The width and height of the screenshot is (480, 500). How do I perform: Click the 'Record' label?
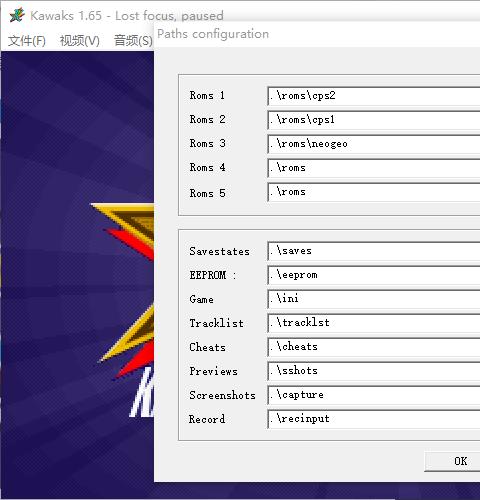[x=207, y=419]
